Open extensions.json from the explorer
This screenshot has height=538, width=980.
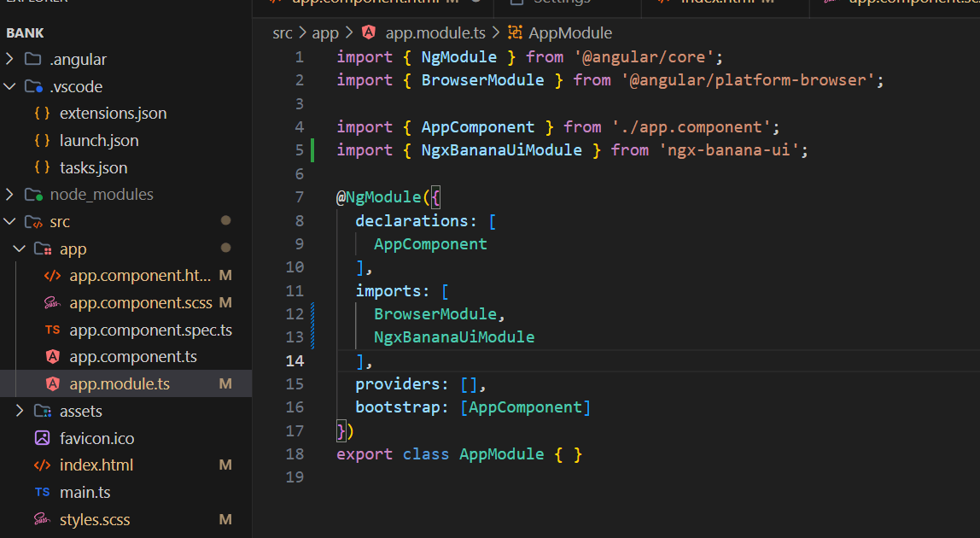tap(114, 114)
